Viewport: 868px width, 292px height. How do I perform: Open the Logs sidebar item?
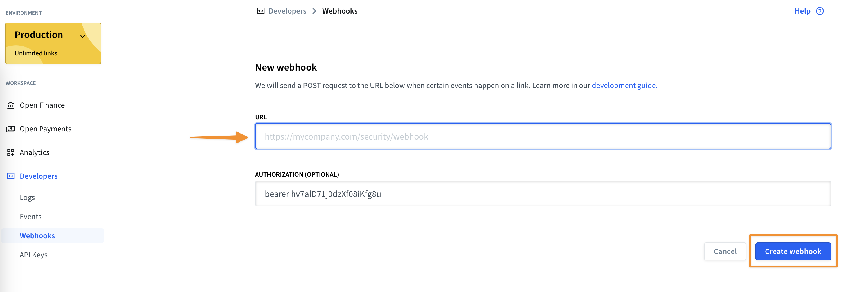click(x=27, y=197)
